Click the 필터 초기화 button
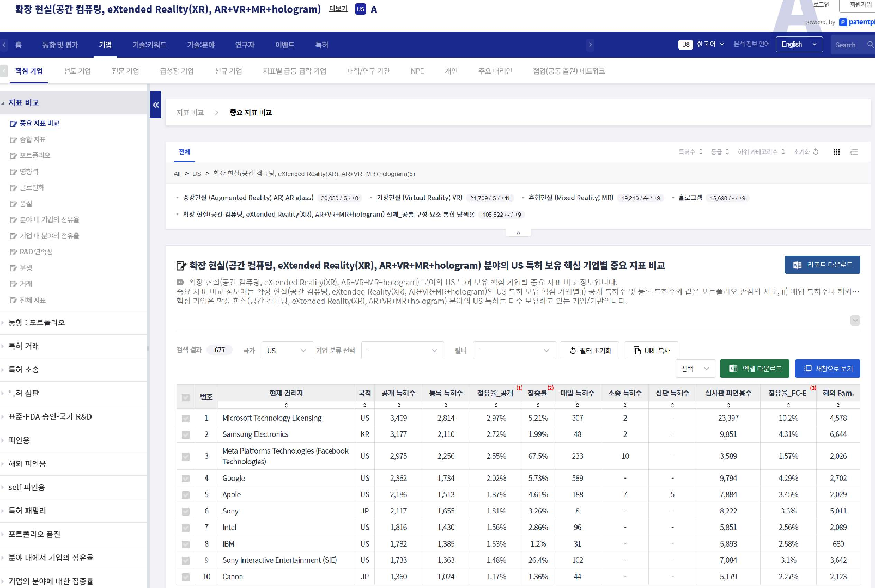The image size is (875, 588). point(590,351)
